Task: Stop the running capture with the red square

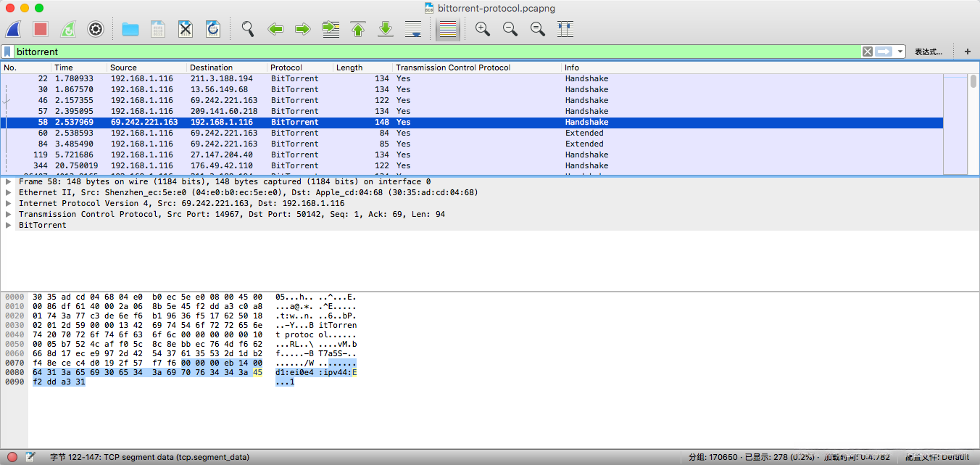Action: pos(41,29)
